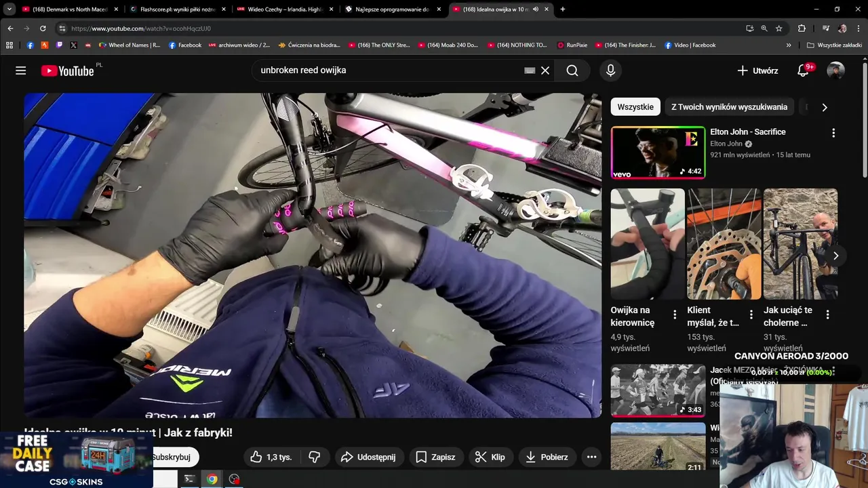Mute the tab via the speaker icon
The height and width of the screenshot is (488, 868).
click(x=536, y=9)
